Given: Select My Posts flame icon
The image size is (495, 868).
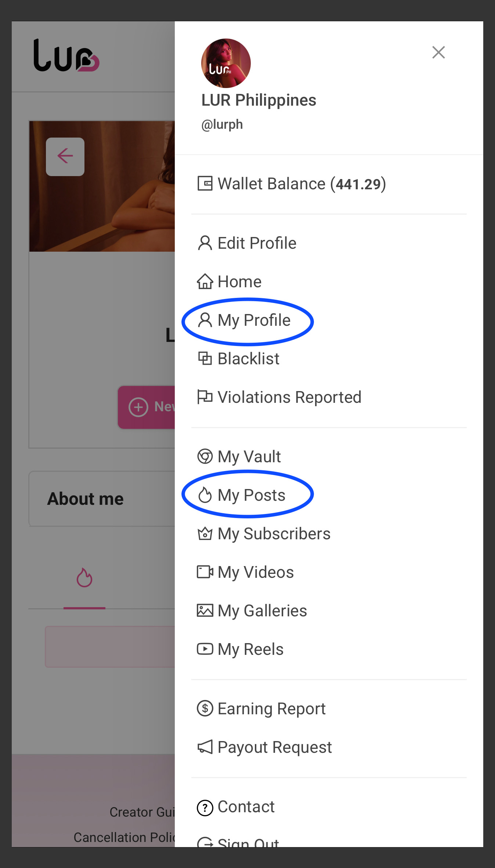Looking at the screenshot, I should pos(205,495).
